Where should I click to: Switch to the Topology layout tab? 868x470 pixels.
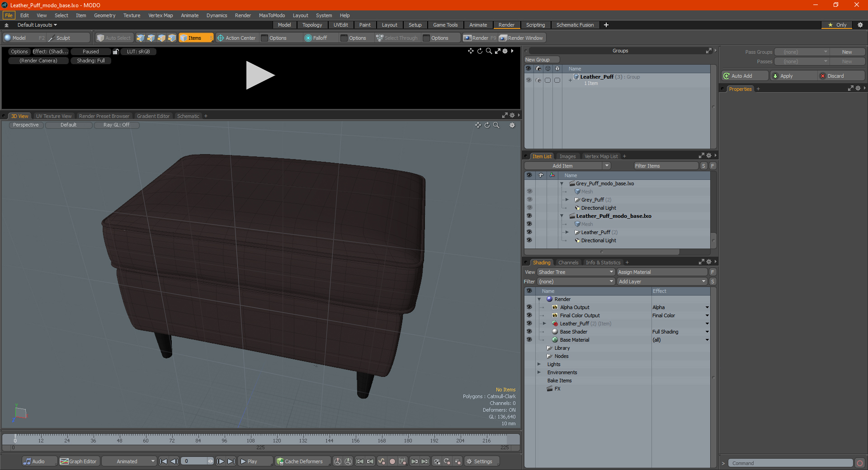pyautogui.click(x=312, y=25)
